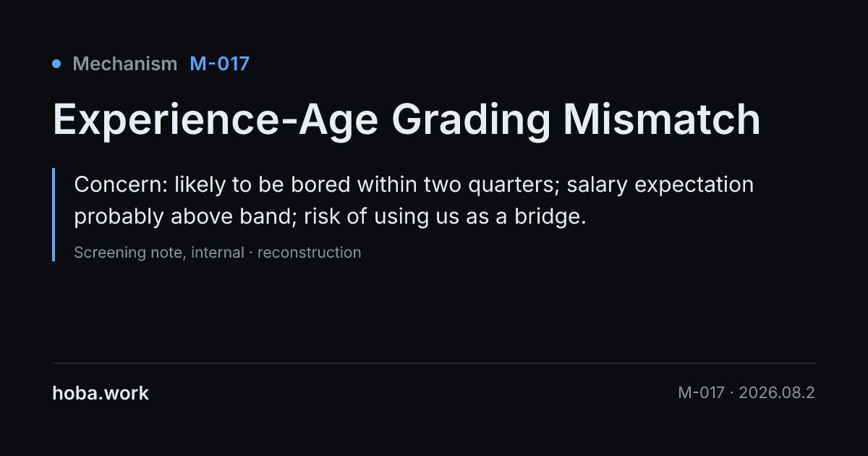Click the word "bridge." ending the quote

click(550, 217)
